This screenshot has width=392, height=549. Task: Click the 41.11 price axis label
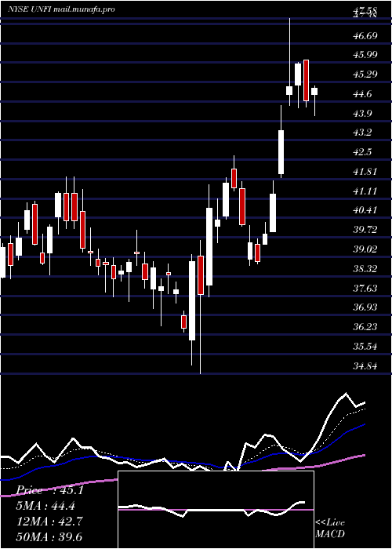click(x=365, y=191)
